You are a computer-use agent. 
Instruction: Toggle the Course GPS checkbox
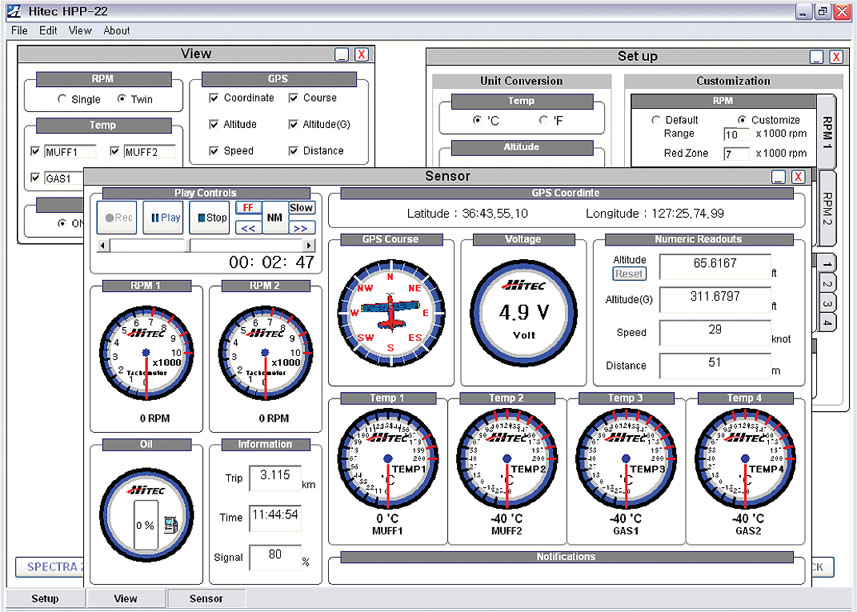[294, 98]
